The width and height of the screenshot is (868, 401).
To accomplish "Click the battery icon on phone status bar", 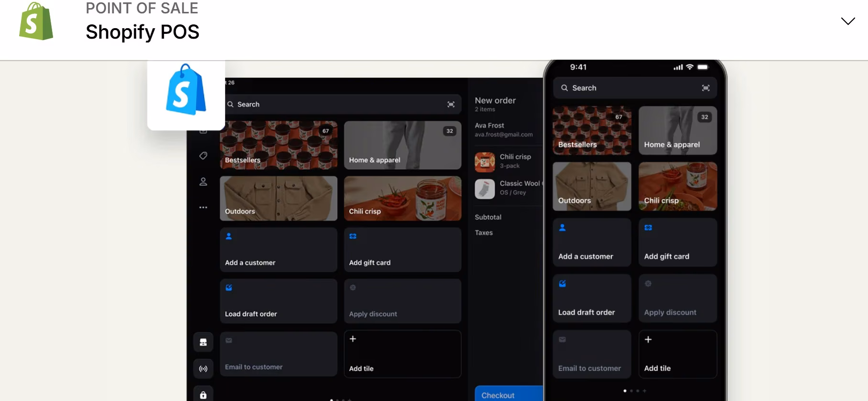I will point(703,67).
